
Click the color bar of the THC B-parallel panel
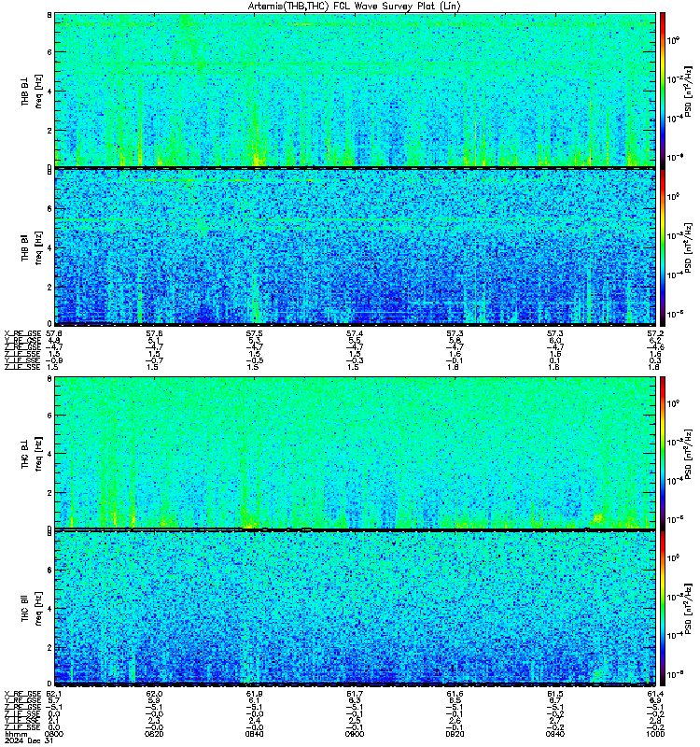point(663,608)
